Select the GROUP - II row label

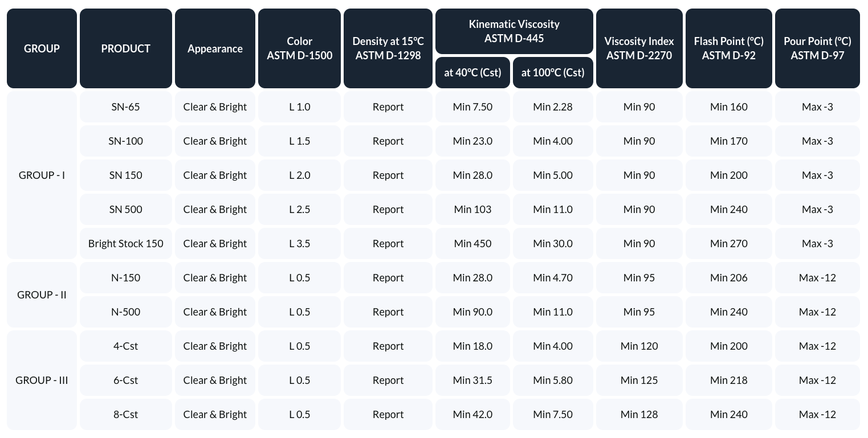coord(42,294)
